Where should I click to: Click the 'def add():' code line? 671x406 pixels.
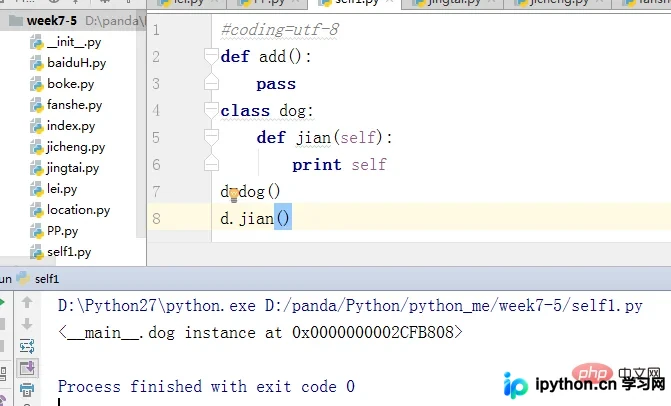pyautogui.click(x=266, y=56)
